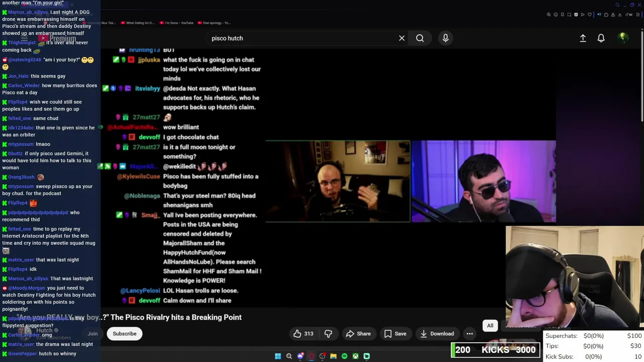This screenshot has height=362, width=644.
Task: Open Discord from the taskbar
Action: coord(300,356)
